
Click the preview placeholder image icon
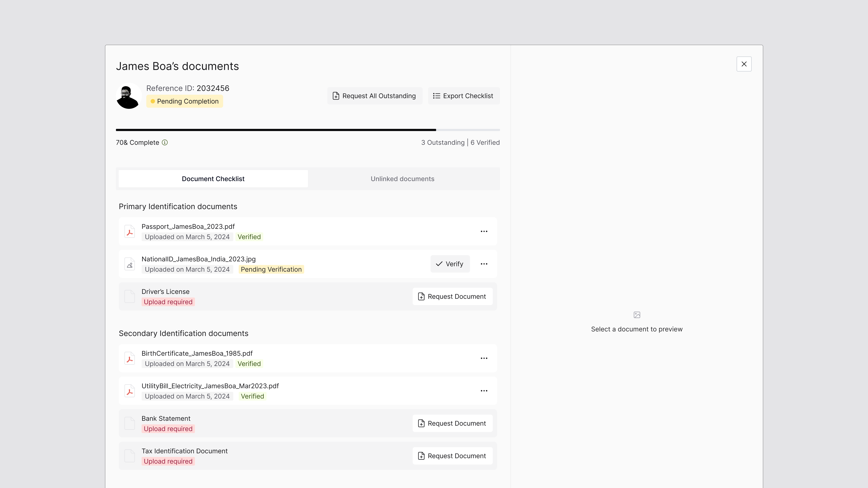point(637,314)
